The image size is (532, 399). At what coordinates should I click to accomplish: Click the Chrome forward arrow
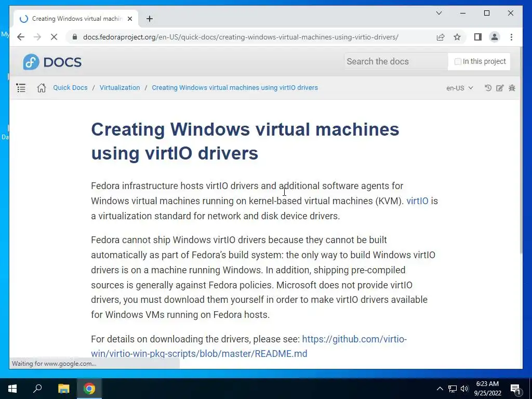pyautogui.click(x=37, y=37)
